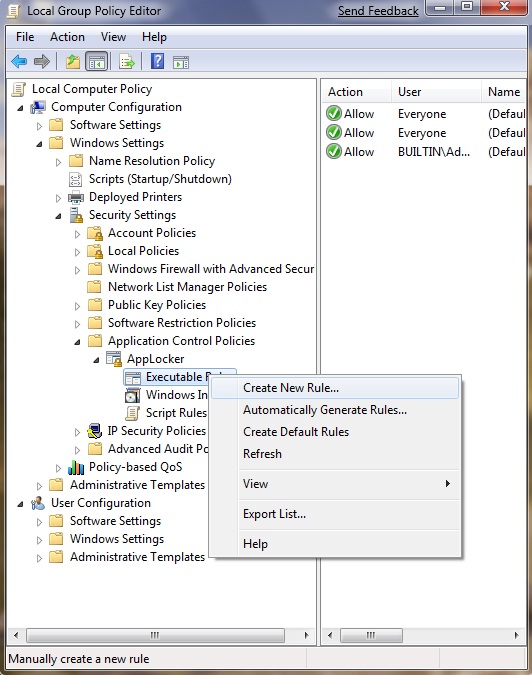Click left scroll arrow of rules pane
The height and width of the screenshot is (675, 532).
[x=330, y=635]
